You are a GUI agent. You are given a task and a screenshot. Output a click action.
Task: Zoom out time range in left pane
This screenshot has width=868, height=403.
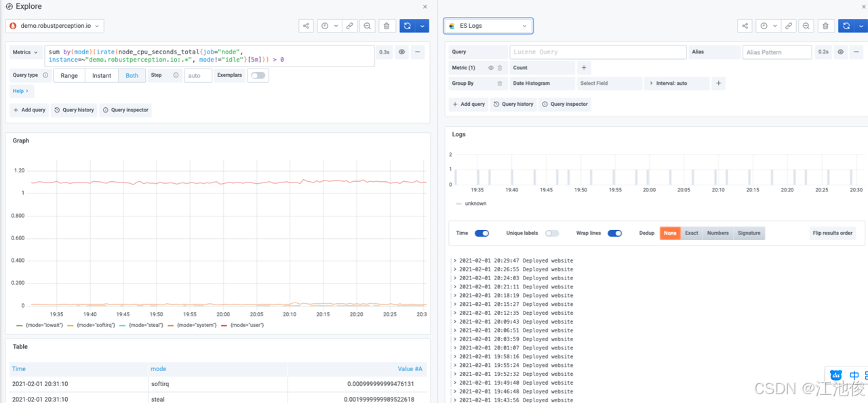(x=367, y=26)
